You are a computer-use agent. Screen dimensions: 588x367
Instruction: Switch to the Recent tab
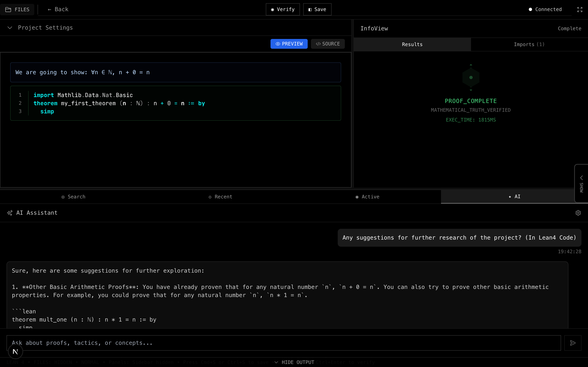click(220, 197)
